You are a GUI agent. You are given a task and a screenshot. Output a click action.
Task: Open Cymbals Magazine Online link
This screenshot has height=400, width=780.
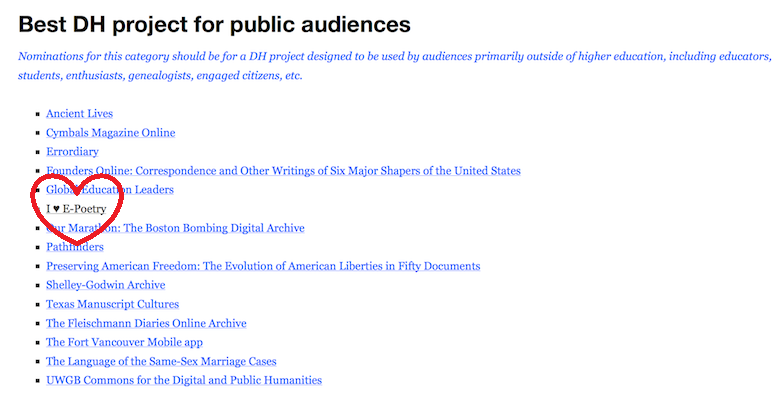pos(110,133)
